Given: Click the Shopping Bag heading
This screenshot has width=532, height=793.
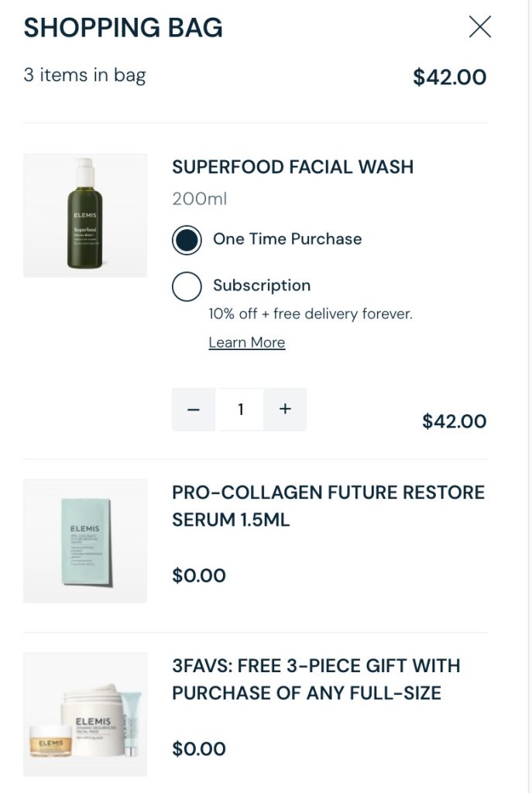Looking at the screenshot, I should [123, 28].
